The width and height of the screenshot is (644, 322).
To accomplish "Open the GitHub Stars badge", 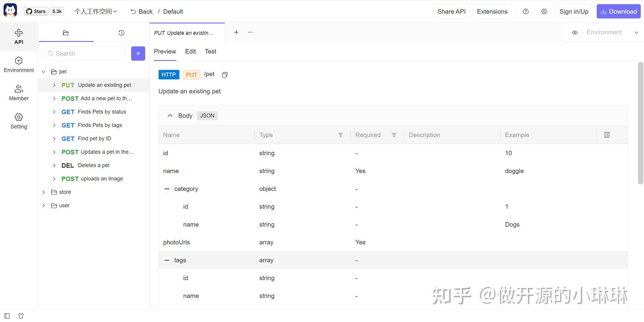I will coord(36,11).
